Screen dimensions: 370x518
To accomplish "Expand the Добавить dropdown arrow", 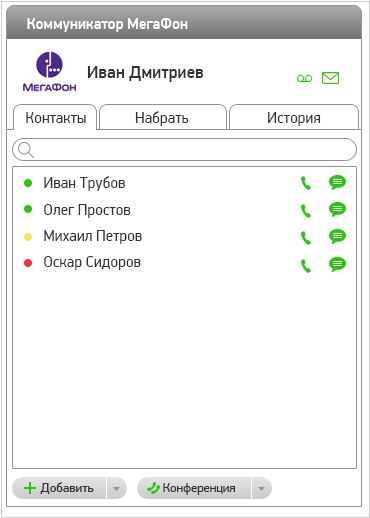I will point(116,488).
